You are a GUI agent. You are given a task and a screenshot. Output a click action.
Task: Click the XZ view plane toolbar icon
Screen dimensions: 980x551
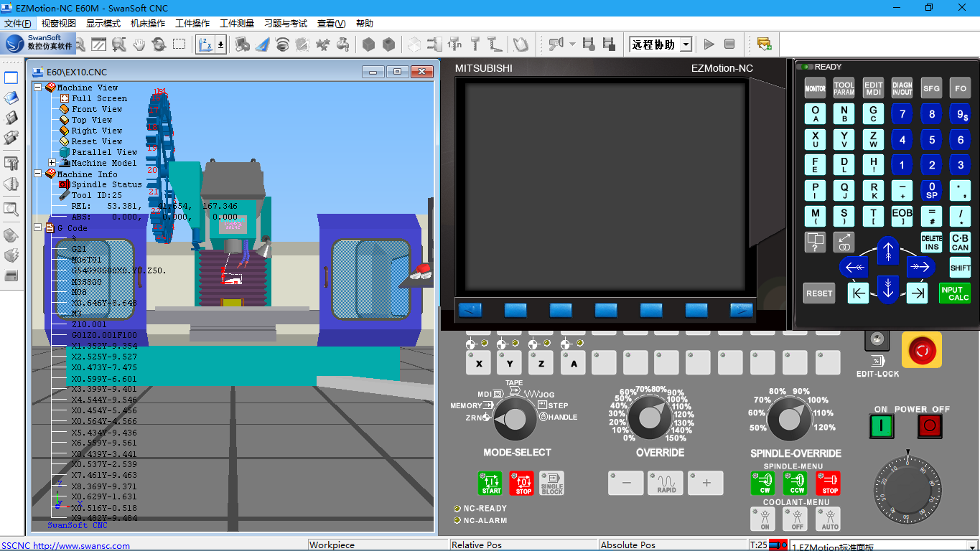(205, 44)
